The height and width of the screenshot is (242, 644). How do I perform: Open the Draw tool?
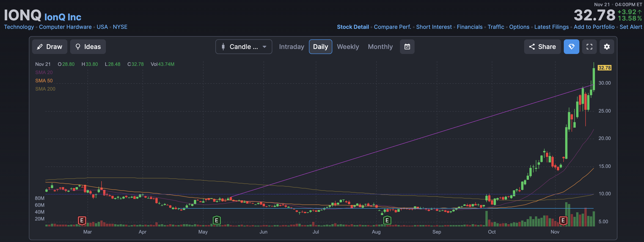(50, 47)
